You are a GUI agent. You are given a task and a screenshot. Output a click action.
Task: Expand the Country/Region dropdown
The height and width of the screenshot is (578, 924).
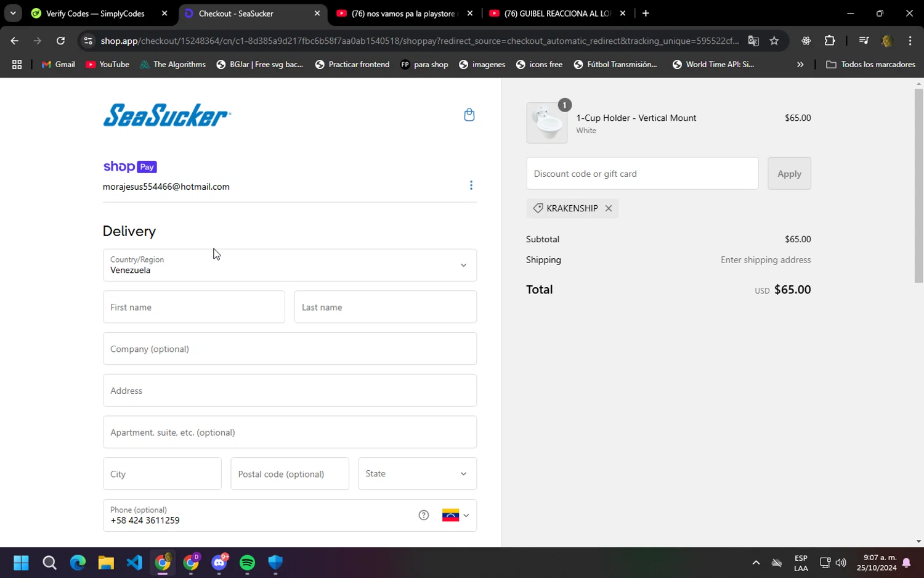[290, 265]
